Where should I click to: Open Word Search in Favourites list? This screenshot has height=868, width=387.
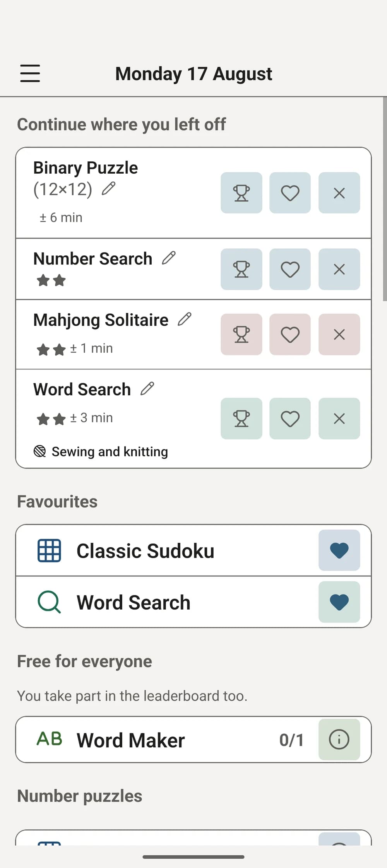(x=166, y=602)
